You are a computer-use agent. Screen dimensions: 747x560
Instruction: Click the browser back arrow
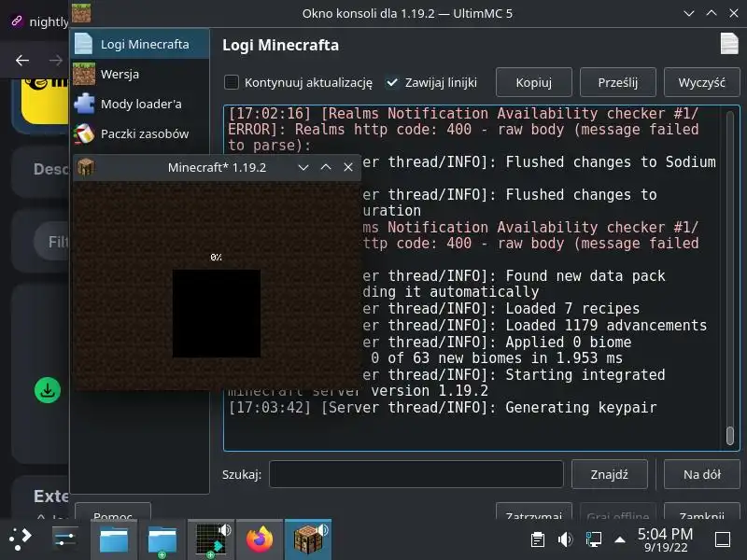click(x=22, y=60)
